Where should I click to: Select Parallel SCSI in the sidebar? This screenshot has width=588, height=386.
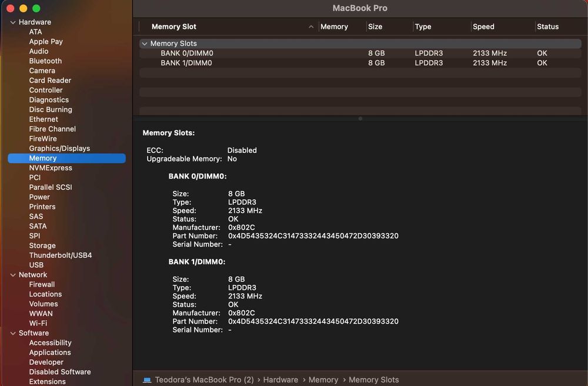point(51,187)
